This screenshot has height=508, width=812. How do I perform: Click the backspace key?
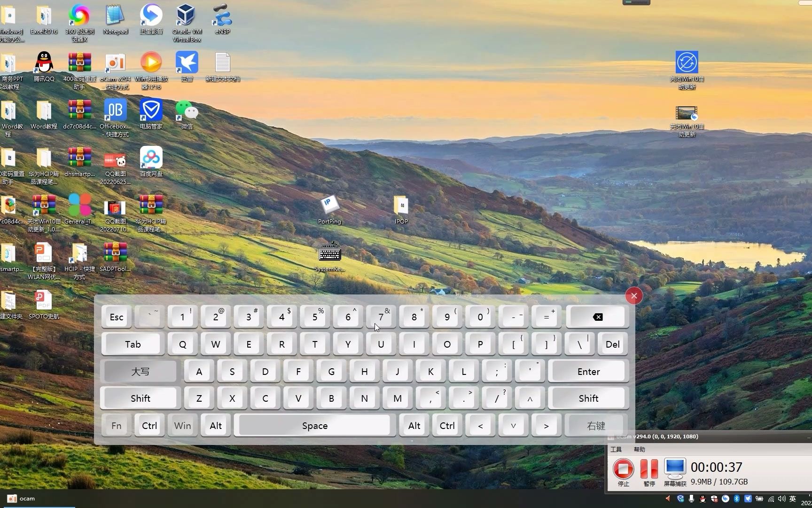click(x=597, y=317)
